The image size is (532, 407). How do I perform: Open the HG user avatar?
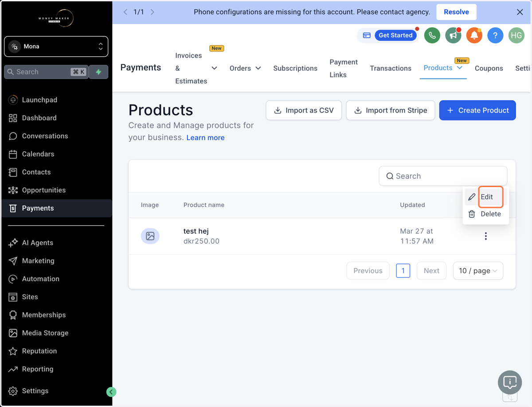516,35
